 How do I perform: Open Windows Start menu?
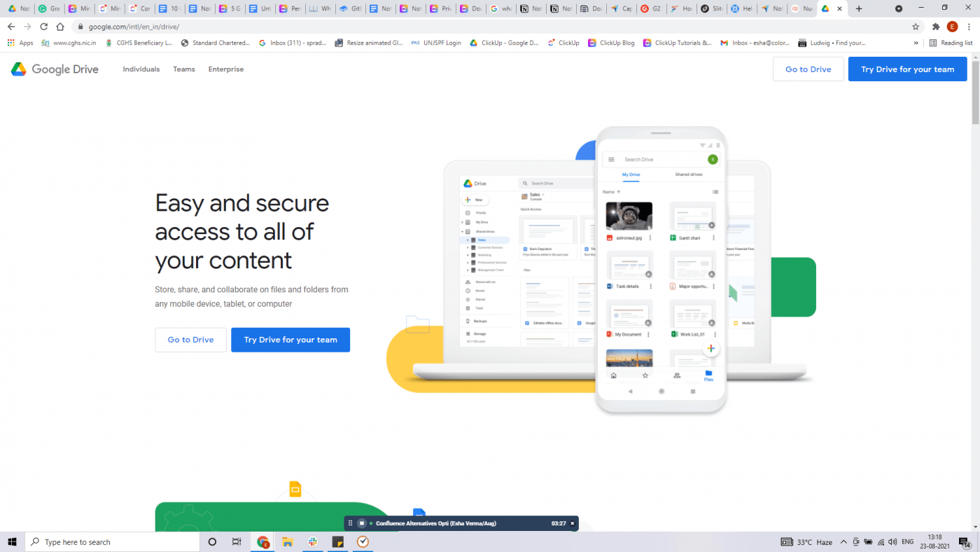(x=12, y=542)
